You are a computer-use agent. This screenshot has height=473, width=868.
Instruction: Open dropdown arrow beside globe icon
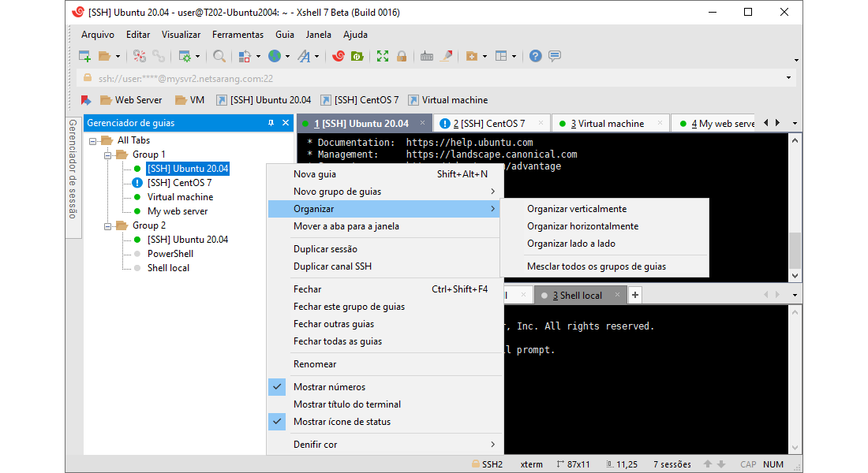287,57
